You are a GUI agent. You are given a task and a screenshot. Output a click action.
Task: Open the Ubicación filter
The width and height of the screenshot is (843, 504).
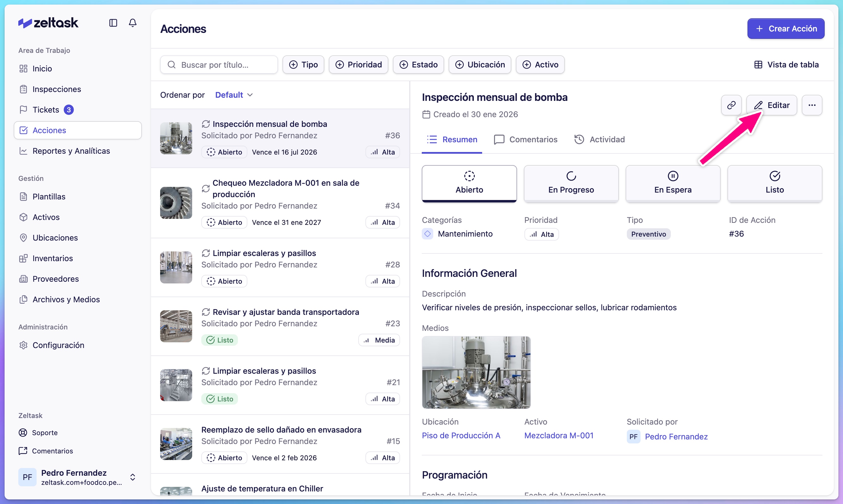(x=480, y=65)
